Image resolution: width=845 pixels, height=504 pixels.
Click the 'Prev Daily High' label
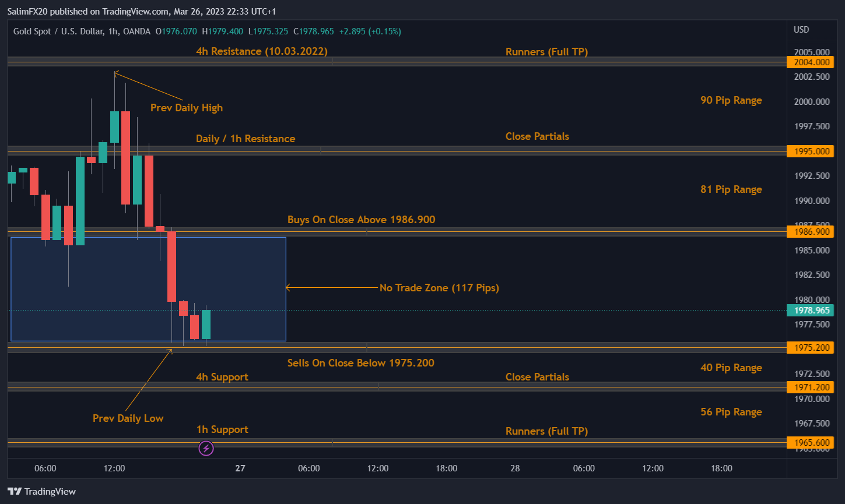(x=187, y=108)
